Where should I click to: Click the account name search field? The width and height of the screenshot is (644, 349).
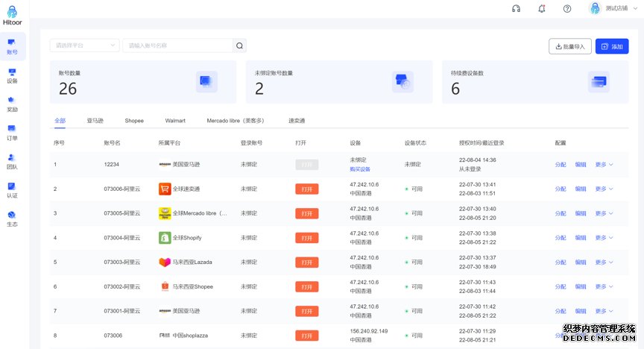click(178, 45)
